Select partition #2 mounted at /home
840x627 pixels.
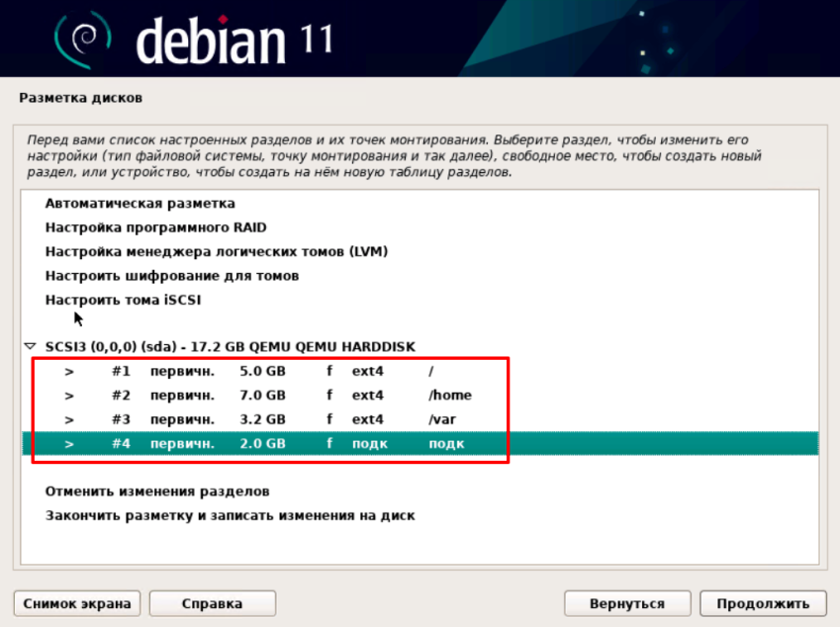(x=420, y=396)
